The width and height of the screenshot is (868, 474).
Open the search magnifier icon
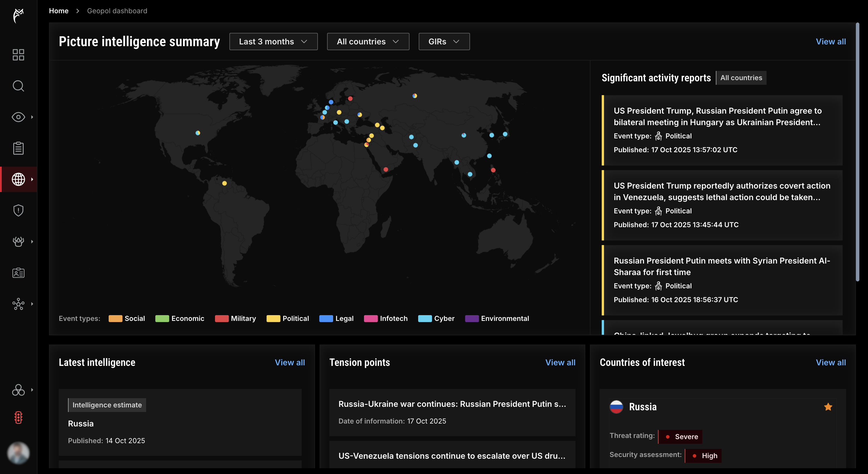click(18, 86)
